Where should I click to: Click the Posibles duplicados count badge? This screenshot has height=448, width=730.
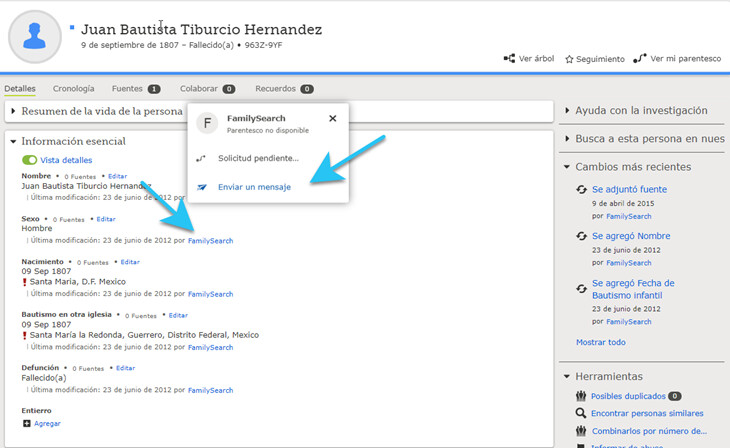tap(675, 396)
